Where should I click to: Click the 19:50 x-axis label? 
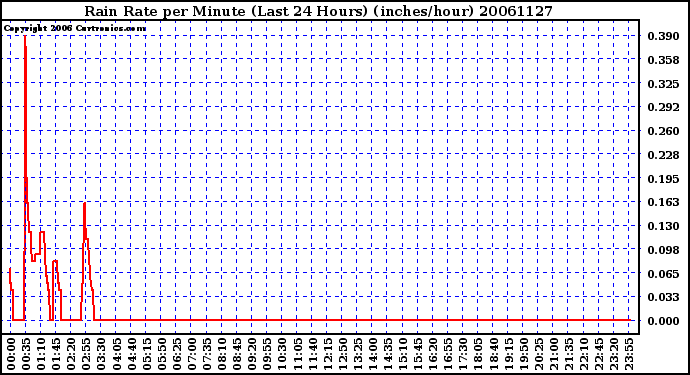(x=523, y=354)
